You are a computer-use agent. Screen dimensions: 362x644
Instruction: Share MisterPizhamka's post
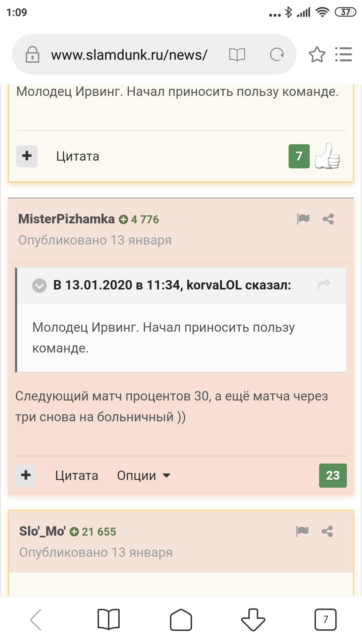click(x=328, y=219)
